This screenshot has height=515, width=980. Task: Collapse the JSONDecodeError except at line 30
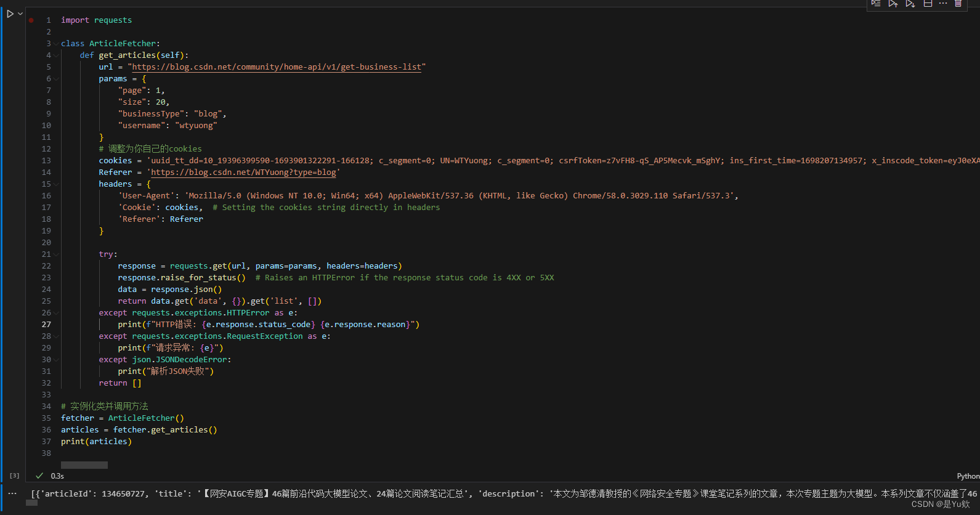point(56,360)
